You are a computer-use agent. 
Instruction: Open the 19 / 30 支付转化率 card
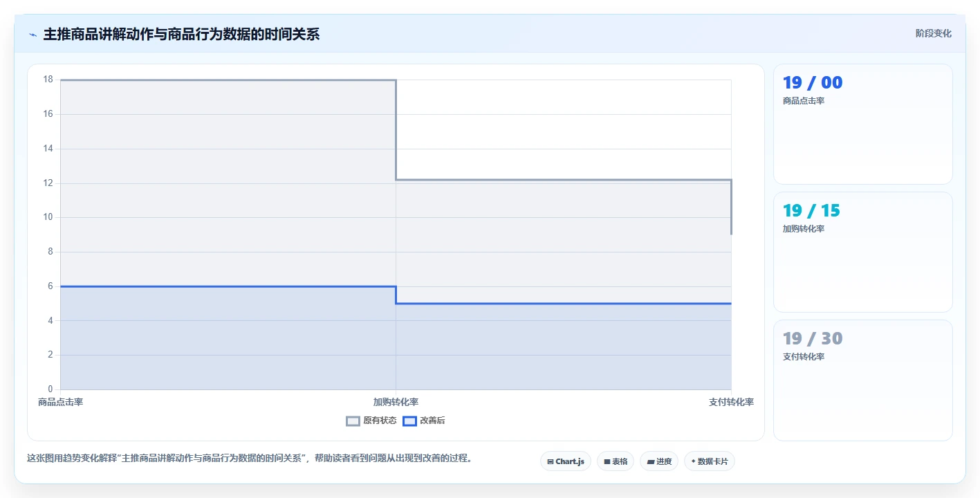(x=863, y=380)
